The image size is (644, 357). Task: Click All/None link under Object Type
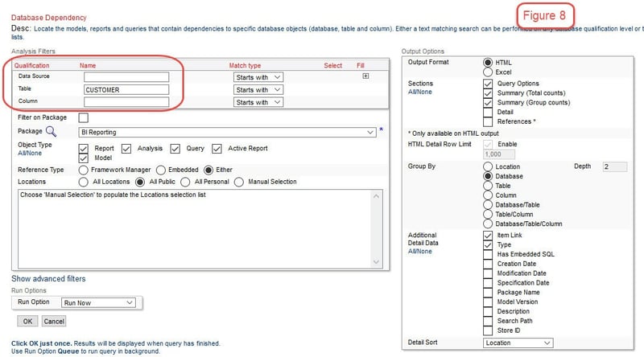point(30,153)
